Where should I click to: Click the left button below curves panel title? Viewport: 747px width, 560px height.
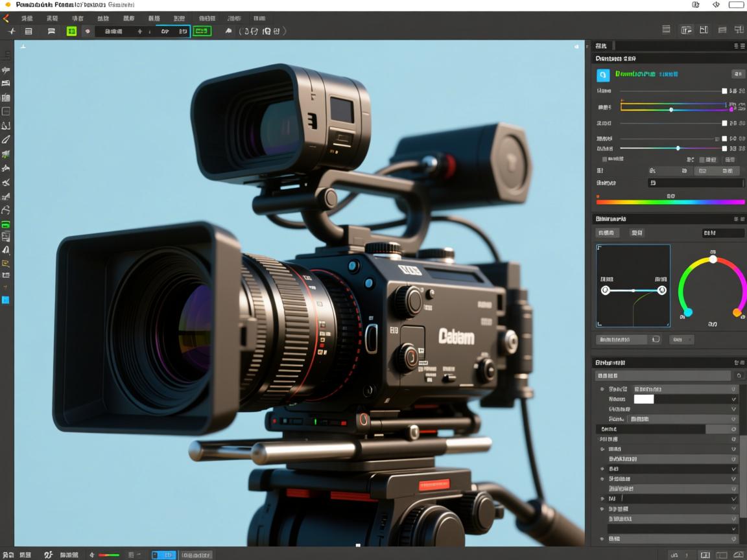[x=607, y=233]
